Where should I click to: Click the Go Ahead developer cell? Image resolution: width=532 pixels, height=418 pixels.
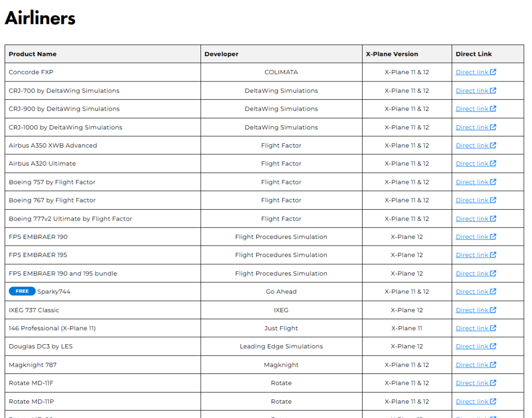click(x=281, y=291)
